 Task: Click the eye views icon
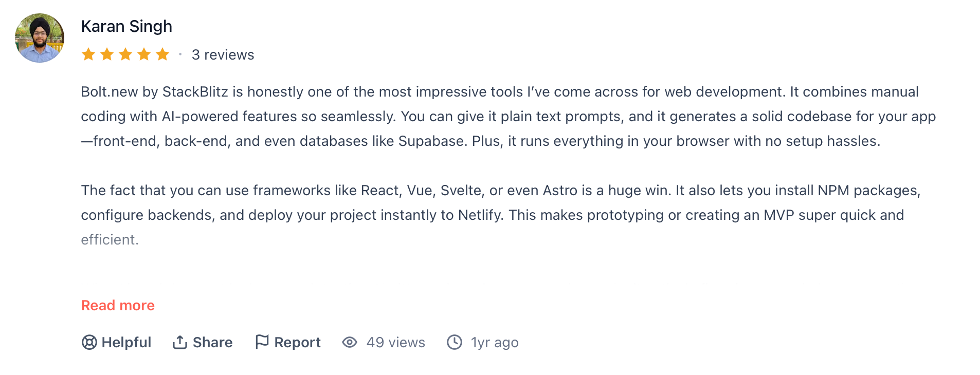click(x=350, y=342)
